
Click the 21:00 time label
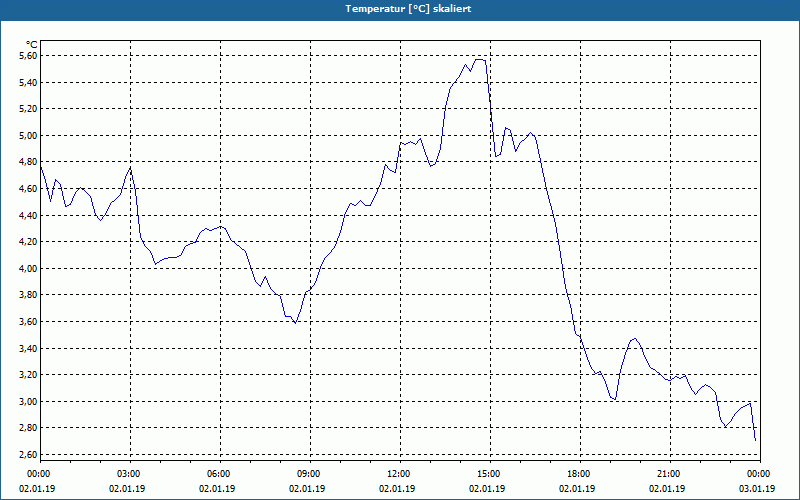[x=670, y=474]
